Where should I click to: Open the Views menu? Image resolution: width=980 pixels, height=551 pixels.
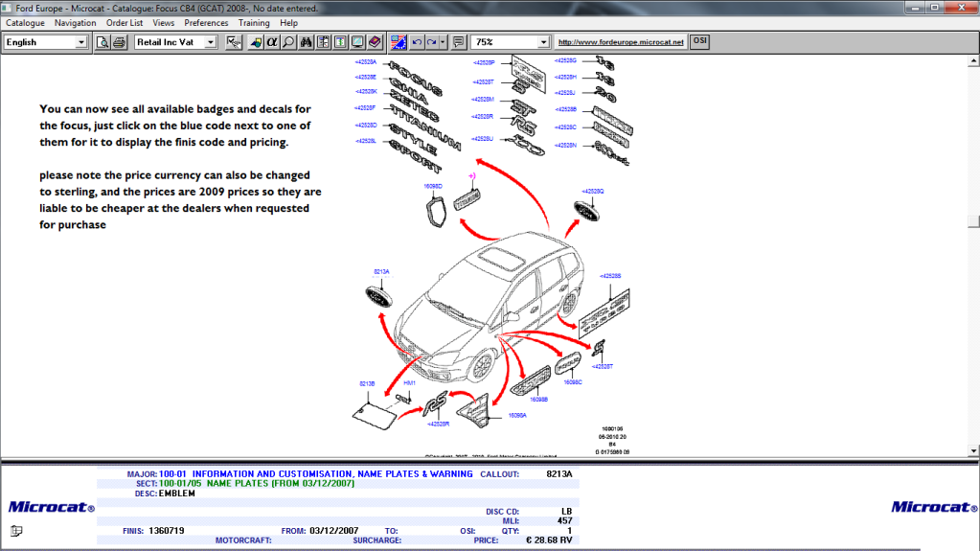pos(163,23)
